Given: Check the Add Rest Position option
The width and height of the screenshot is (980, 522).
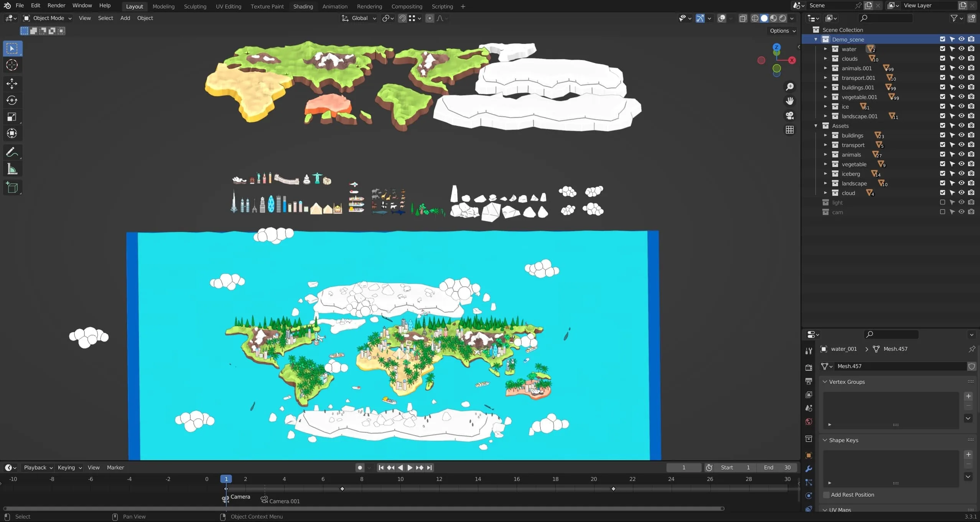Looking at the screenshot, I should tap(827, 495).
